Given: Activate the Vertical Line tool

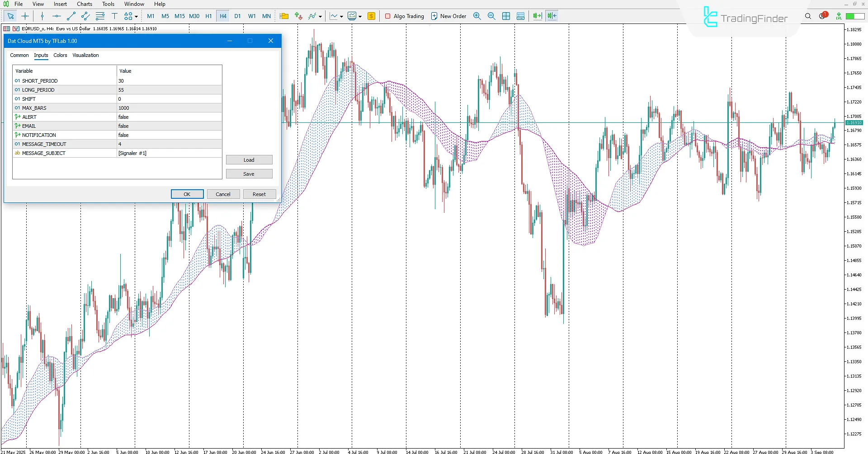Looking at the screenshot, I should [42, 16].
